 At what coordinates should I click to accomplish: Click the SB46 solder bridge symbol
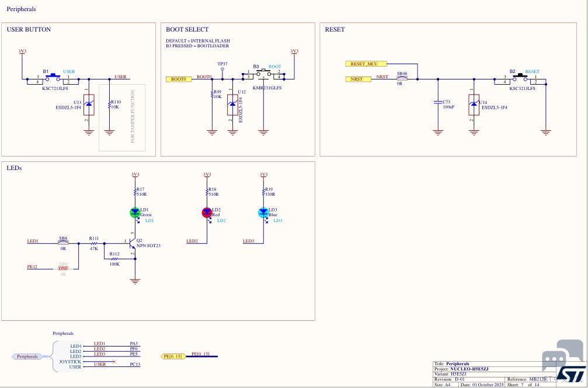[x=402, y=78]
